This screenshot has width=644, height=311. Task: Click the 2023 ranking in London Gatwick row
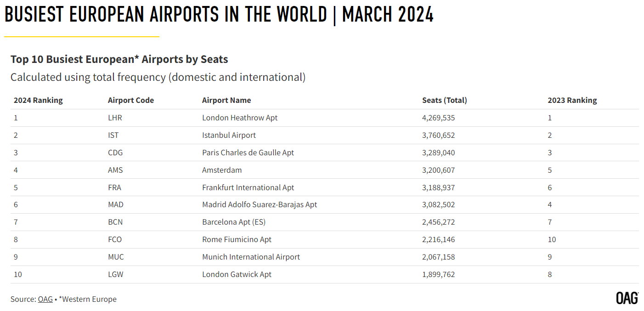[550, 274]
